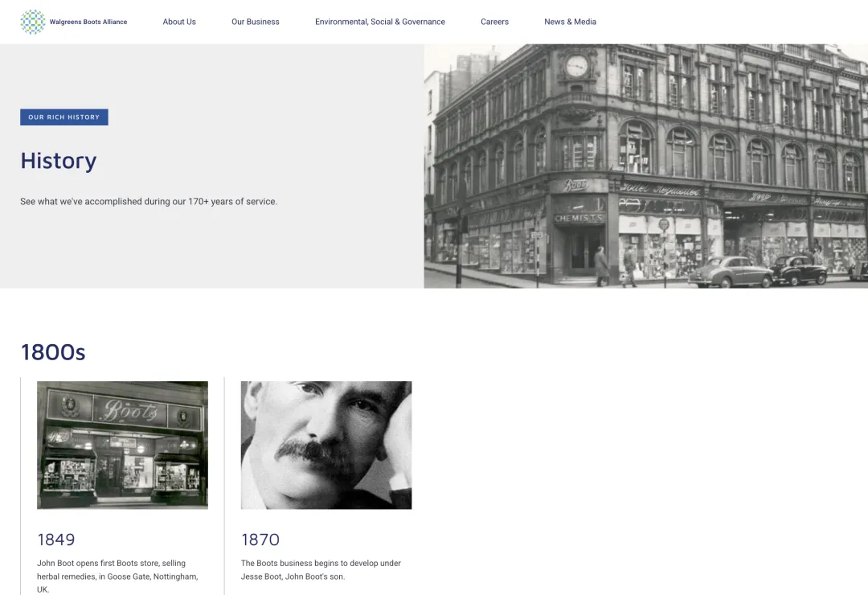
Task: Click the John Boot first store description
Action: coord(117,576)
